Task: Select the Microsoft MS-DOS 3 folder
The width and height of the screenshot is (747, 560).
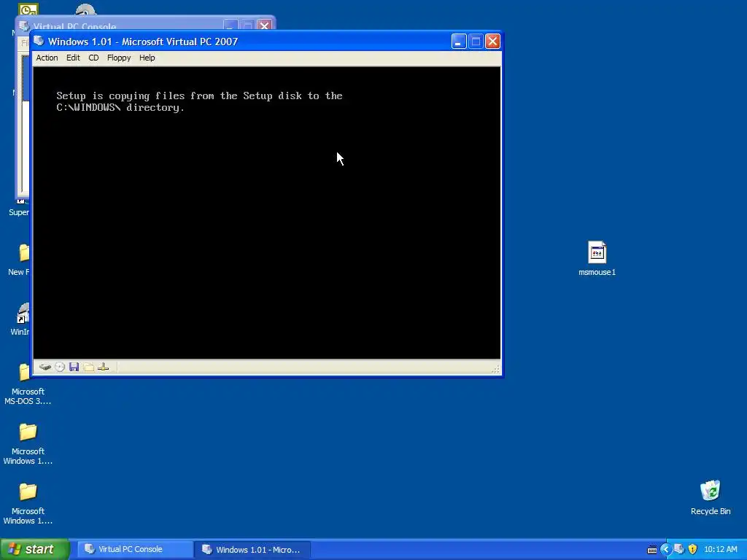Action: point(28,384)
